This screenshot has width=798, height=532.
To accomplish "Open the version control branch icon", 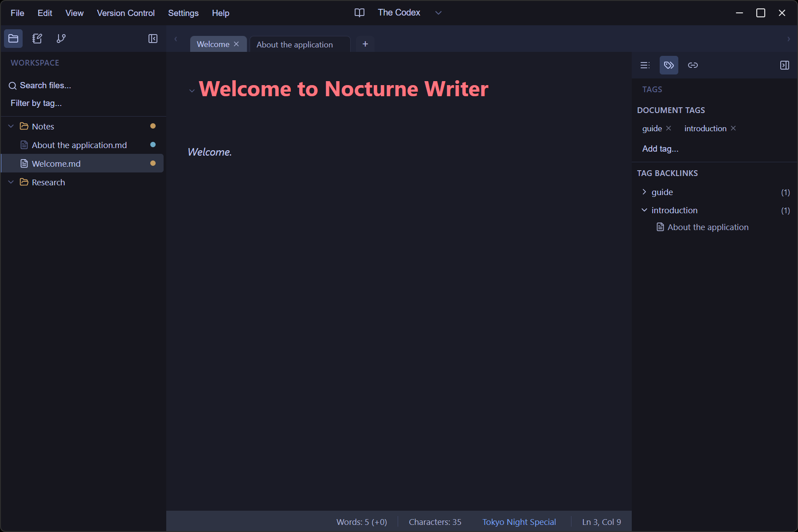I will 61,39.
